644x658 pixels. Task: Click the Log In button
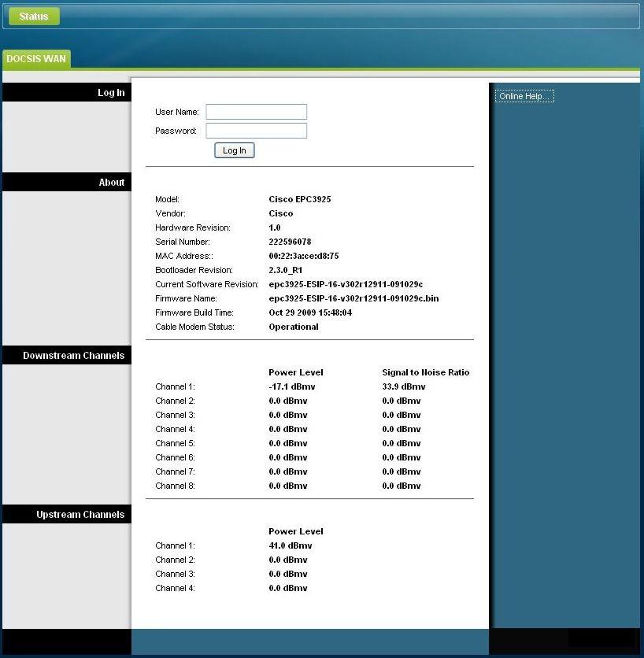(x=235, y=150)
